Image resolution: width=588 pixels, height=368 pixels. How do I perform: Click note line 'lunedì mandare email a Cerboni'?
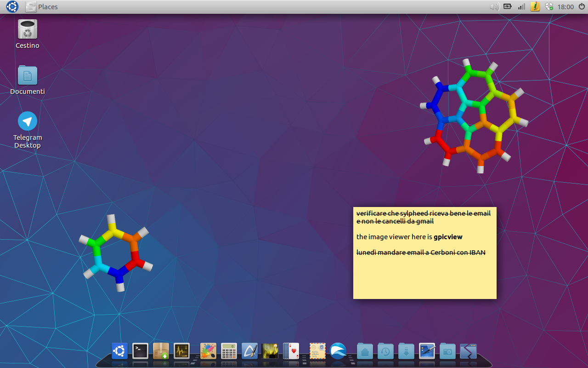(421, 253)
